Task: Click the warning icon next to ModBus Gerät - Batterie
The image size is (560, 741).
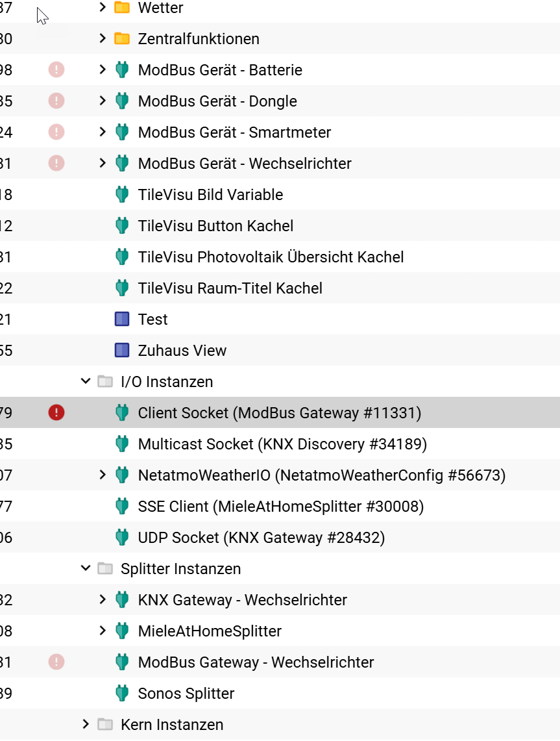Action: coord(56,70)
